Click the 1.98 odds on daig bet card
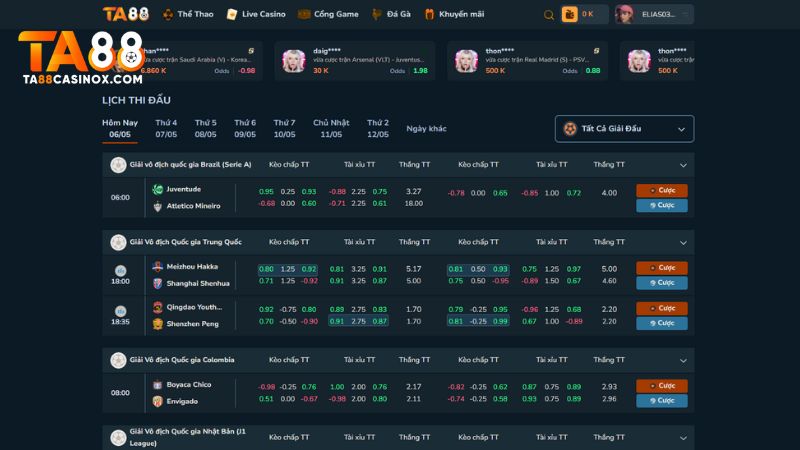The height and width of the screenshot is (450, 800). pos(420,71)
